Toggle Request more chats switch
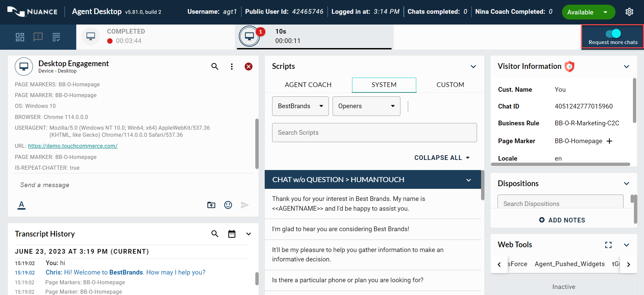The width and height of the screenshot is (644, 295). click(x=613, y=34)
